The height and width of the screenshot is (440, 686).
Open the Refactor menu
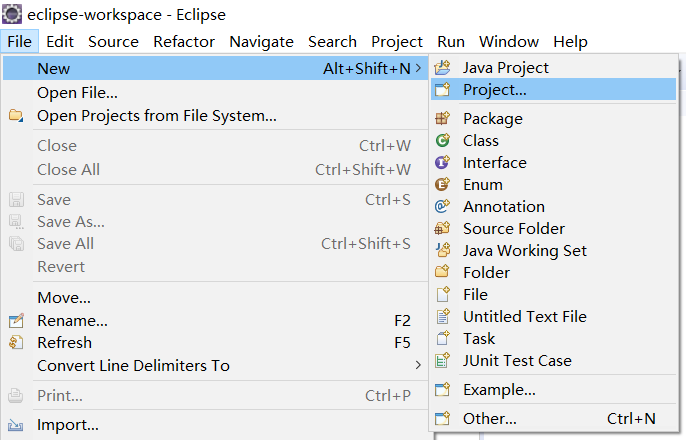pos(184,42)
